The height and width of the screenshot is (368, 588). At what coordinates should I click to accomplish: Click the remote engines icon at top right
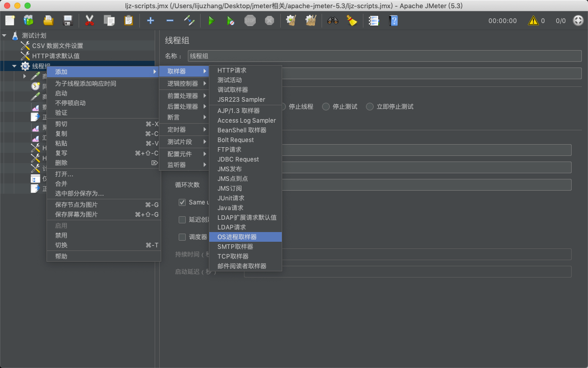click(x=578, y=20)
